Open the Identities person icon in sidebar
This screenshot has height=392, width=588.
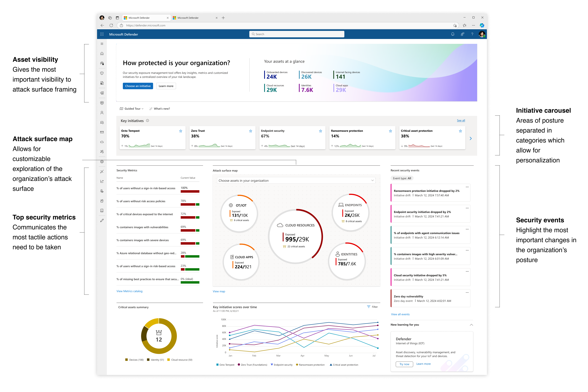(102, 113)
